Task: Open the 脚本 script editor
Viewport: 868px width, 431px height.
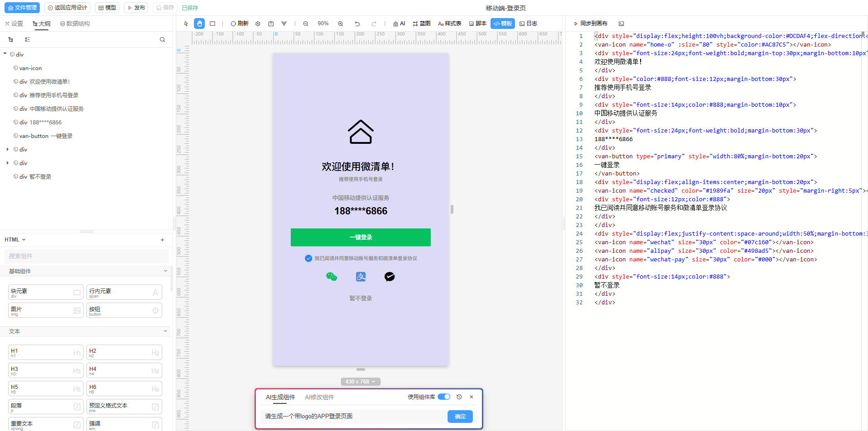Action: pos(477,24)
